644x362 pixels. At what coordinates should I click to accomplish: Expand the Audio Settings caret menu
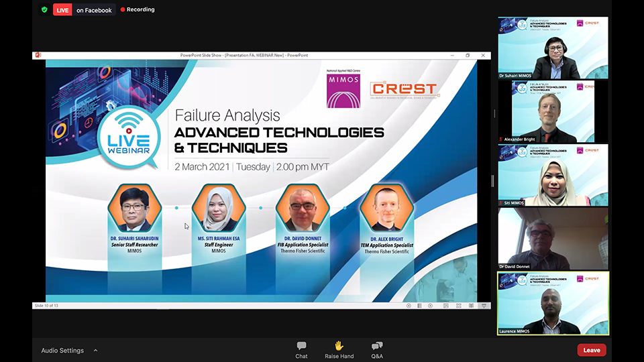(95, 350)
